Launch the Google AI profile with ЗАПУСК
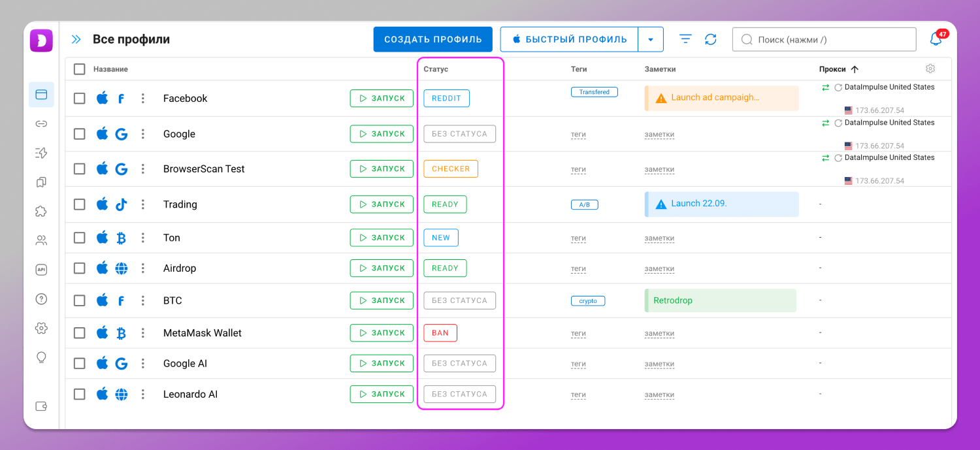The height and width of the screenshot is (450, 980). click(382, 363)
